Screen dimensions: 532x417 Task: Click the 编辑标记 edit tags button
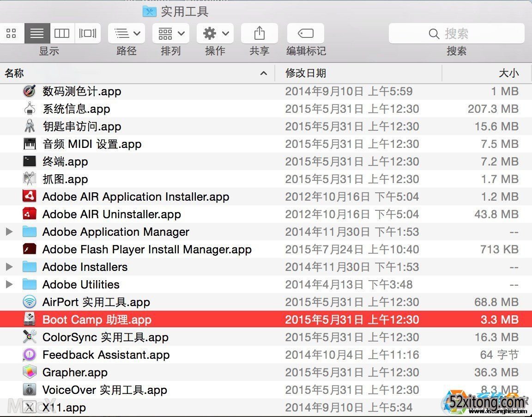(306, 33)
